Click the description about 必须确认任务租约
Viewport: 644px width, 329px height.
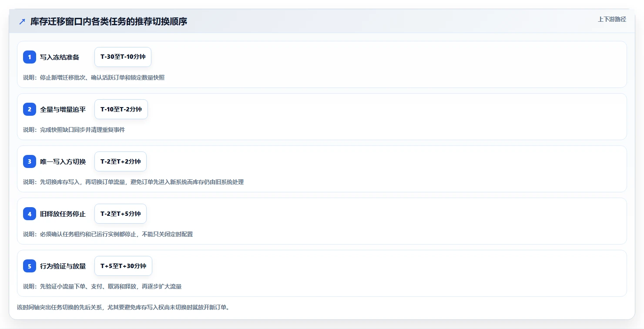108,234
